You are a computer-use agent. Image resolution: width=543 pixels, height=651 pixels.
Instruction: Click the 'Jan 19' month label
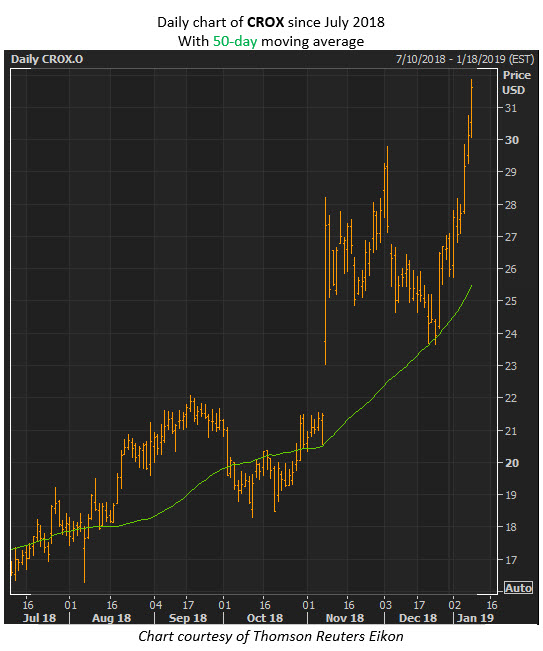coord(475,618)
